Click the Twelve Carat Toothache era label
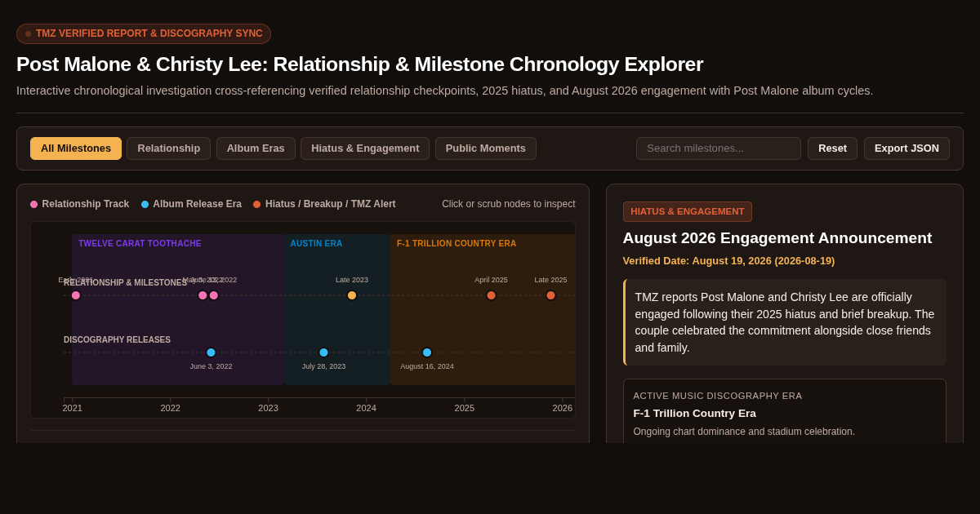 coord(140,243)
